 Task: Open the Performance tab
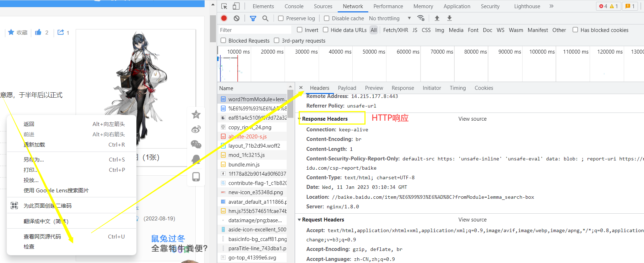[388, 6]
